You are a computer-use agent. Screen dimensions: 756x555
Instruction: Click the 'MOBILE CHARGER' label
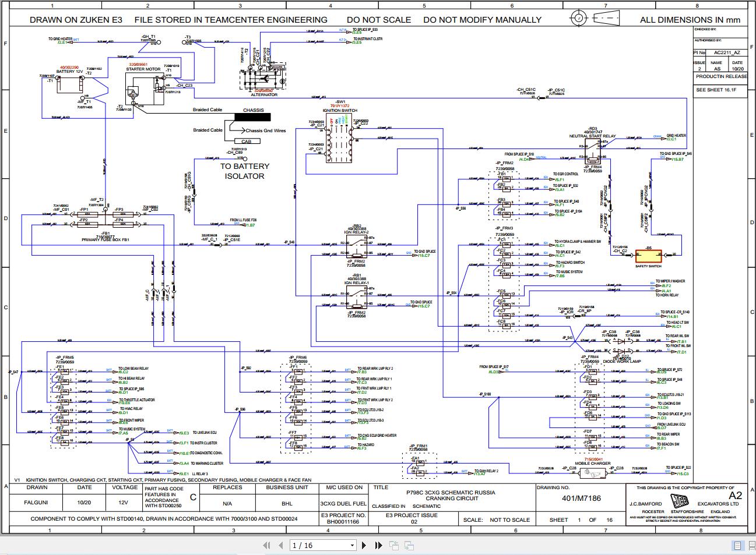593,464
